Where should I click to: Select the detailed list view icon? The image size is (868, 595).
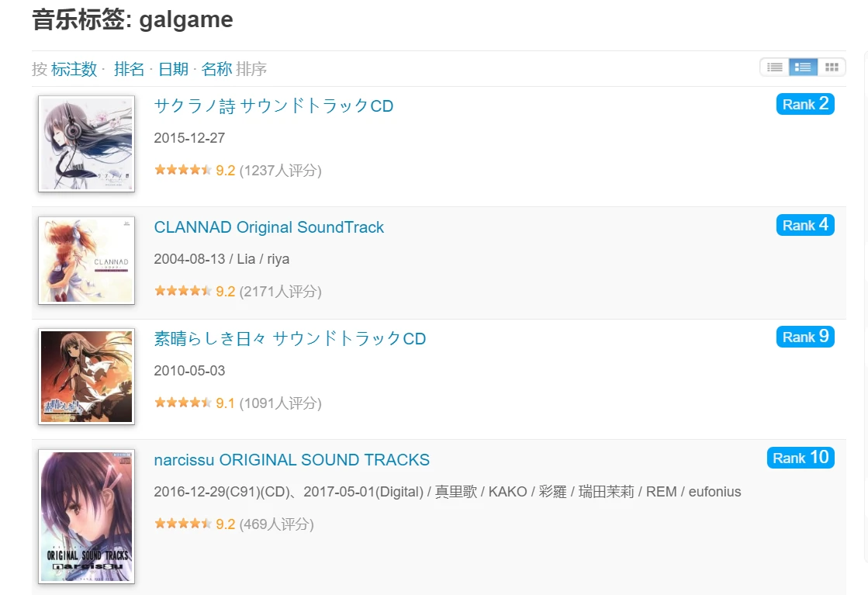803,67
